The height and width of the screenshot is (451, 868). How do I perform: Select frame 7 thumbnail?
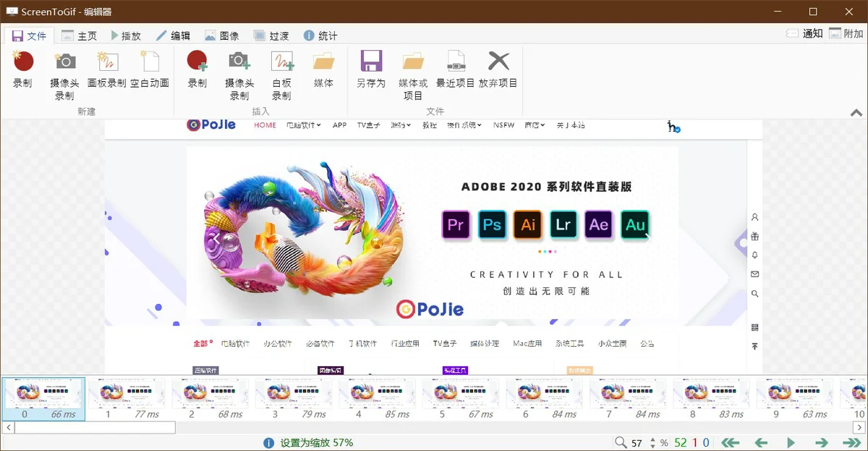(629, 399)
